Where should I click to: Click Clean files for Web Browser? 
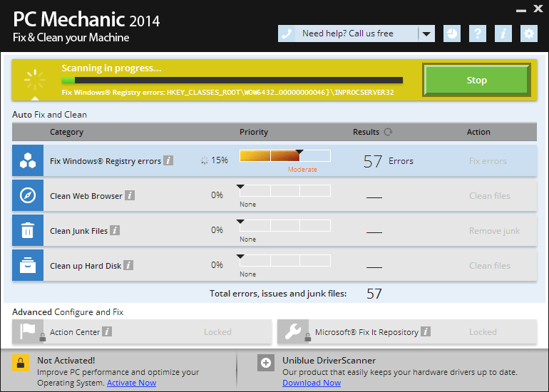490,196
